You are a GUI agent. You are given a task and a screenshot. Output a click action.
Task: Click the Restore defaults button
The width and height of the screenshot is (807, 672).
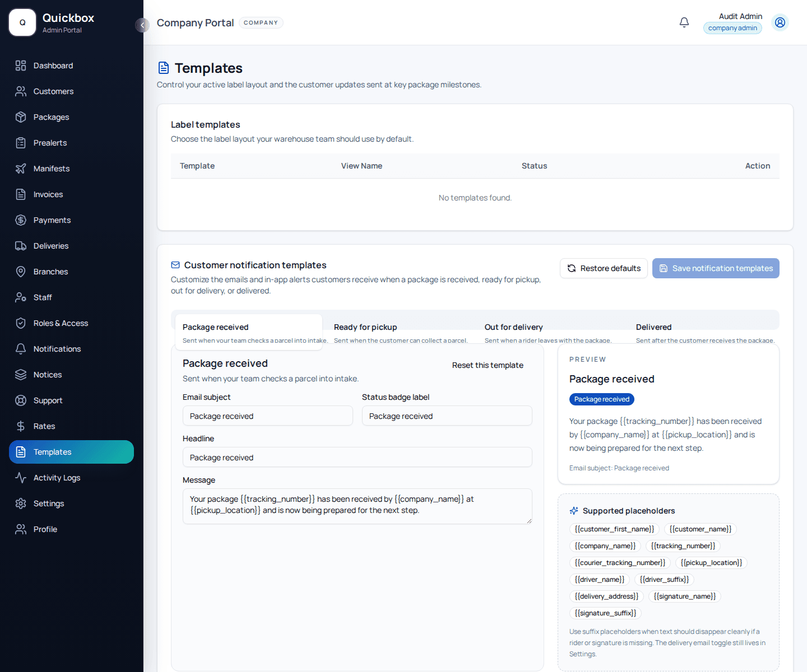coord(604,268)
